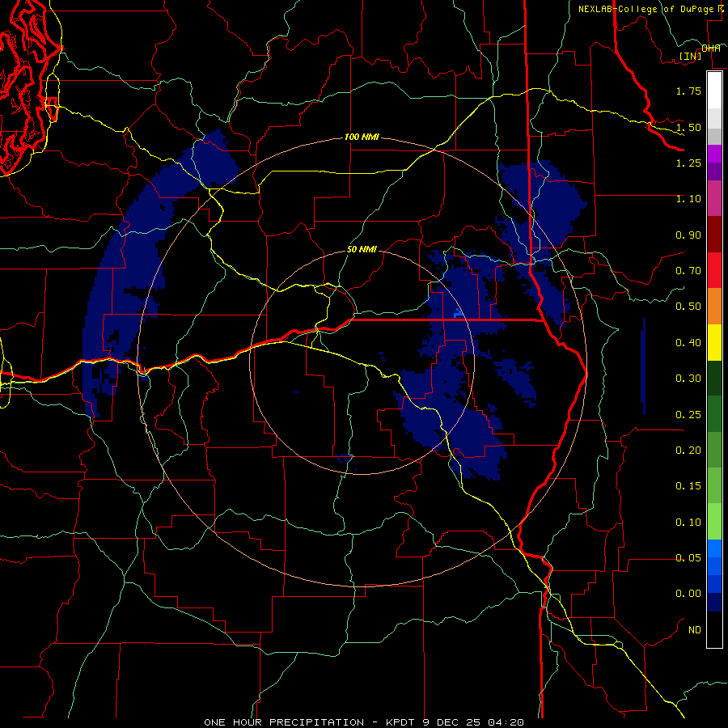Click the bright red swatch near 0.70

[714, 271]
